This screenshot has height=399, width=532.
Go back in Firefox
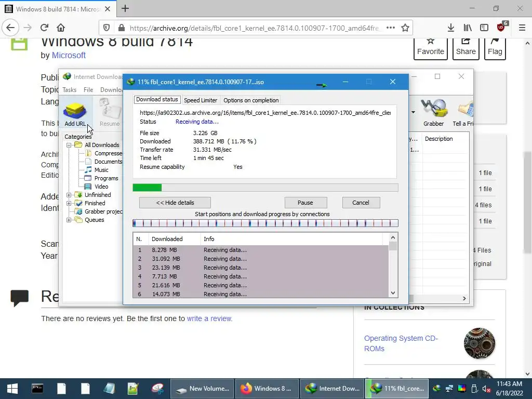click(x=10, y=28)
